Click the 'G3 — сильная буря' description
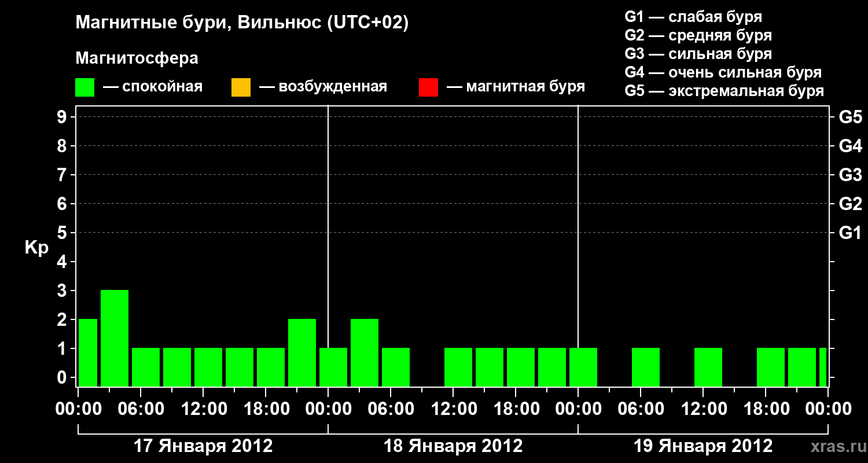Viewport: 868px width, 463px height. (x=698, y=54)
